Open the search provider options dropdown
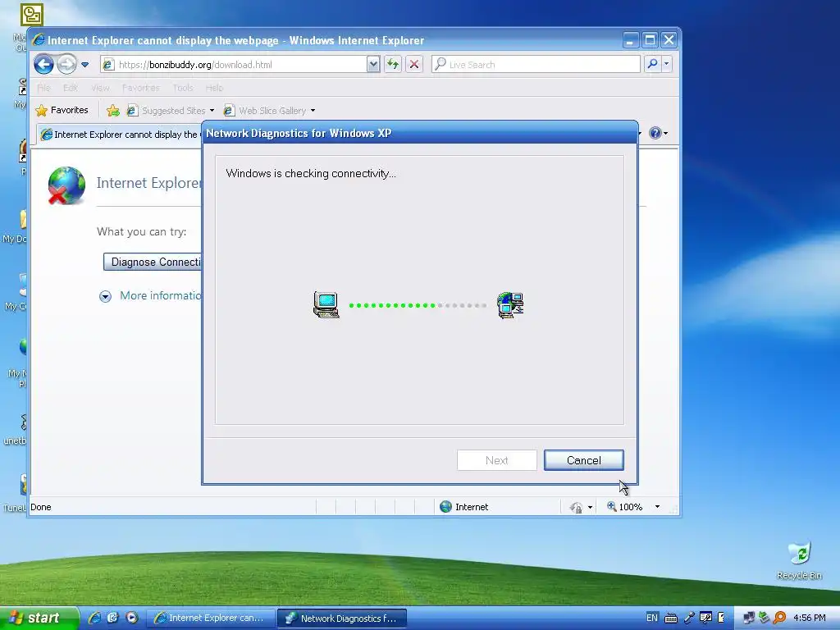Viewport: 840px width, 630px height. click(x=666, y=64)
